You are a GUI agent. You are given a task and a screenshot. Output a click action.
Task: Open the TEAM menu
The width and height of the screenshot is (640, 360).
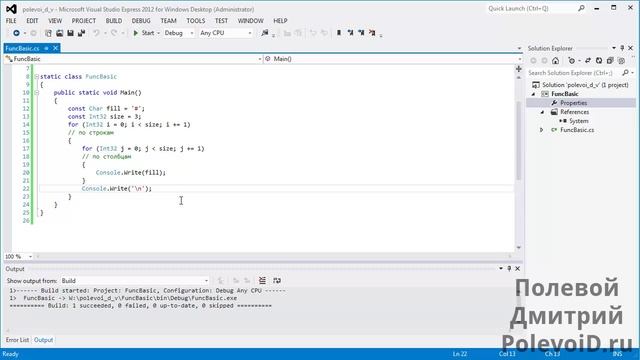click(x=168, y=21)
